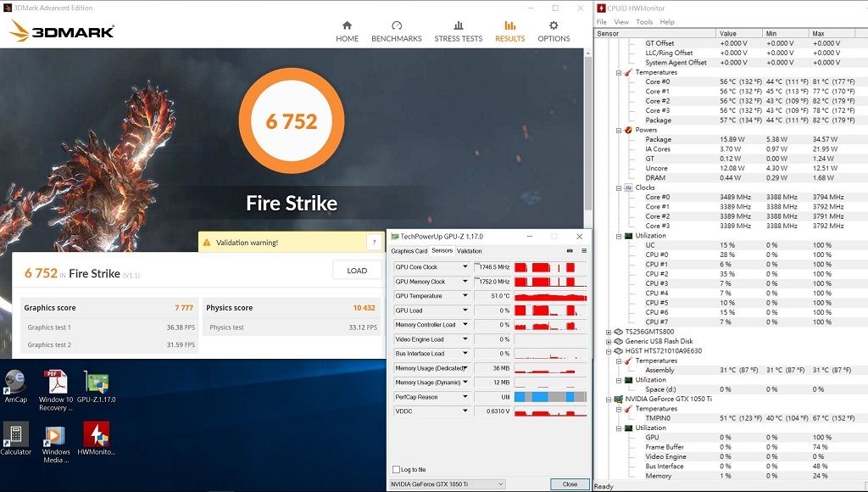
Task: Go to 3DMark BENCHMARKS section
Action: pyautogui.click(x=397, y=31)
